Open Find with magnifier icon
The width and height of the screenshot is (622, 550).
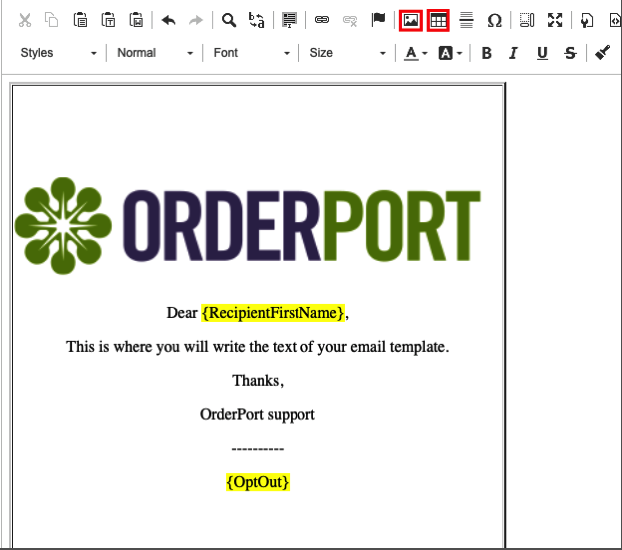click(x=228, y=20)
